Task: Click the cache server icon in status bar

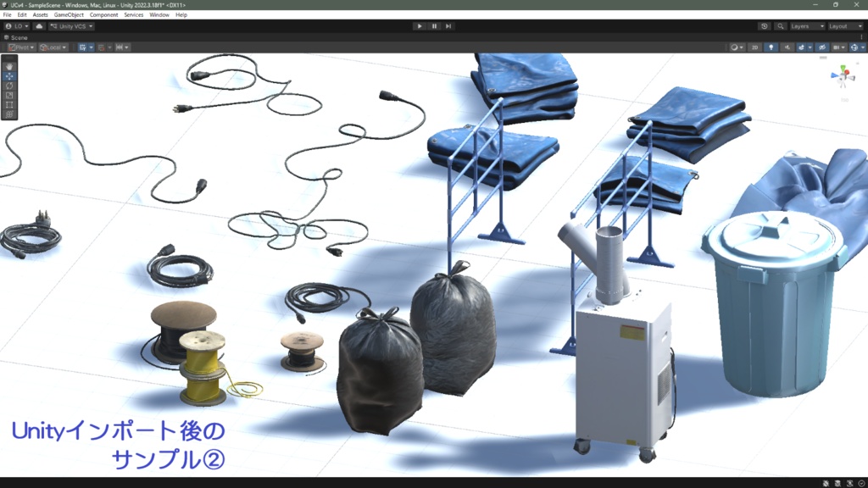Action: [838, 484]
